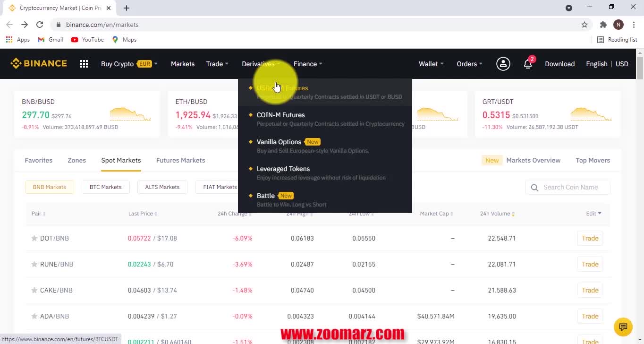Open the Download link
Viewport: 644px width, 344px height.
pyautogui.click(x=559, y=64)
